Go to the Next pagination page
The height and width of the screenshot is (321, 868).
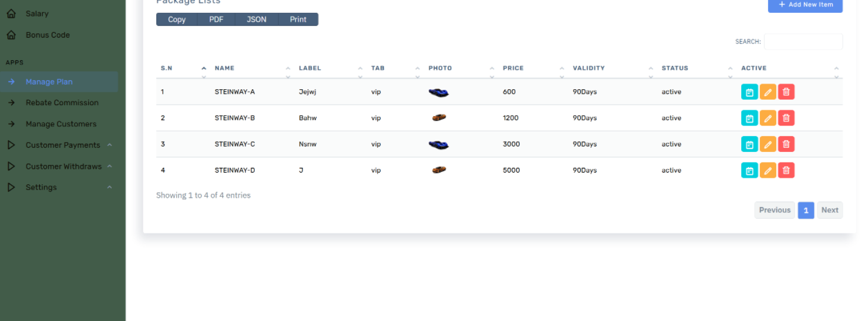pos(829,210)
